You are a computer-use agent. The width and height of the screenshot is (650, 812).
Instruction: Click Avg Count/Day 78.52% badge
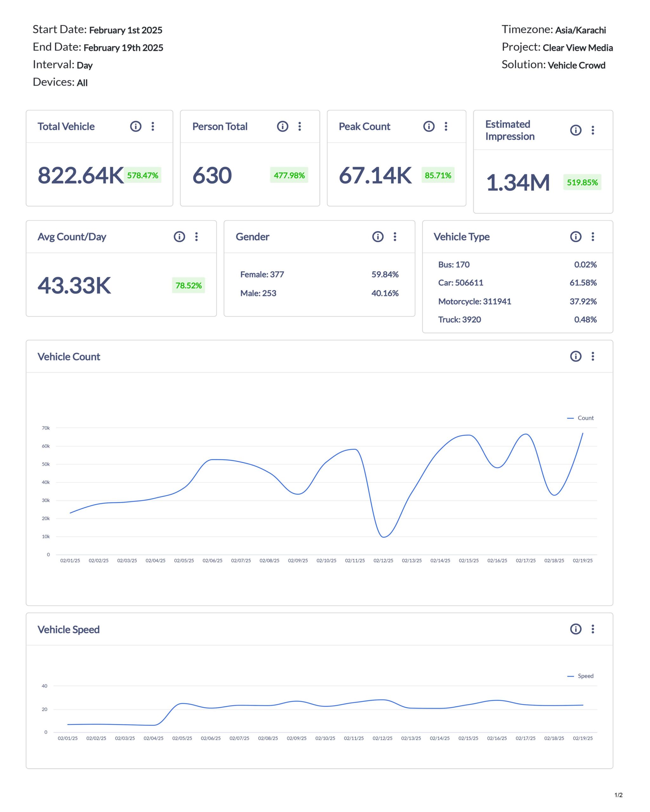[x=189, y=285]
